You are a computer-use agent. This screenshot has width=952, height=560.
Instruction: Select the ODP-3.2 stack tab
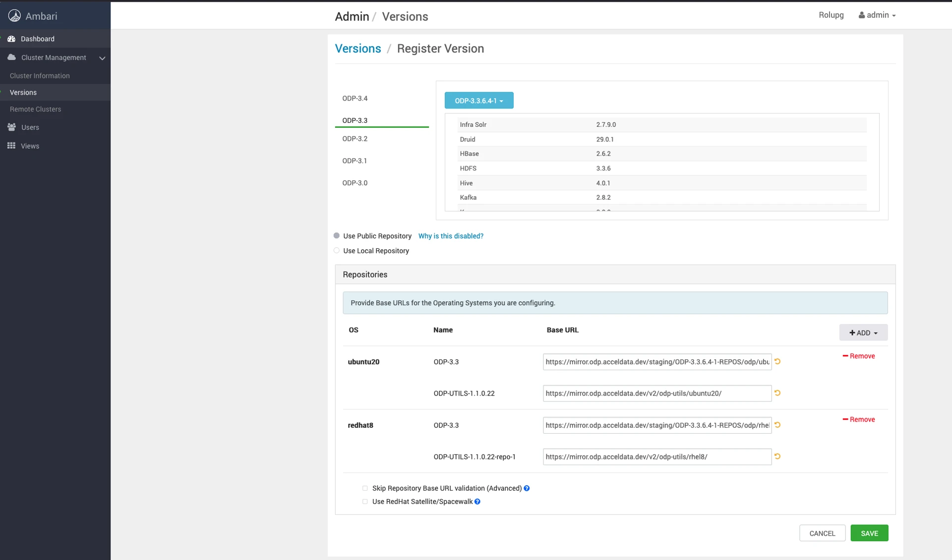pyautogui.click(x=355, y=139)
